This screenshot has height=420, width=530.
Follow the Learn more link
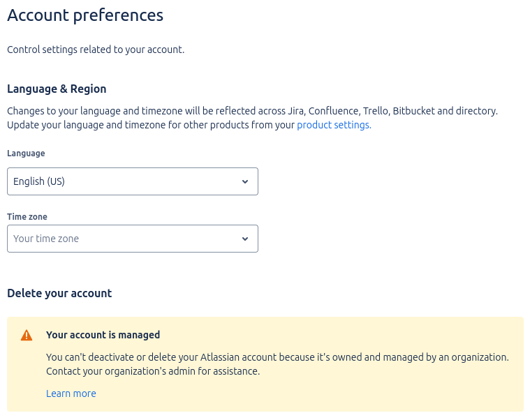tap(71, 393)
